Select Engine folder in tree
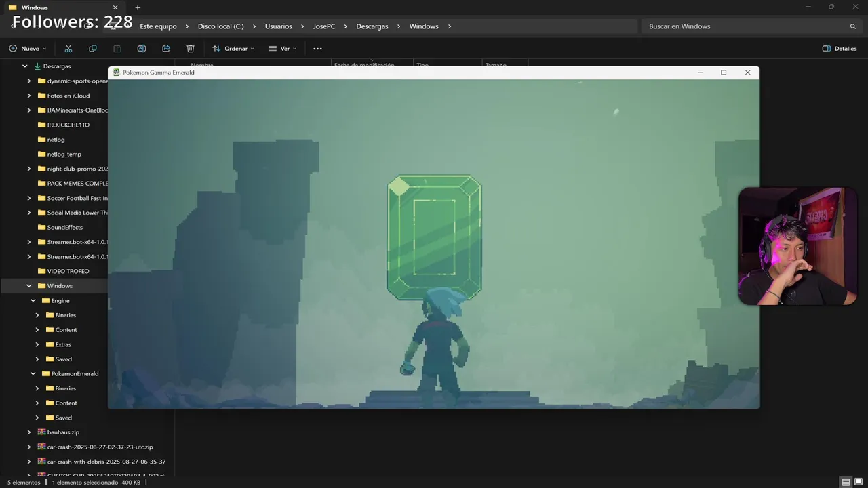The height and width of the screenshot is (488, 868). coord(60,301)
